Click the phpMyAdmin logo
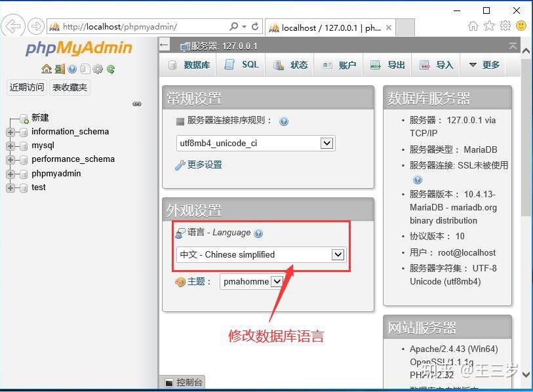 (79, 48)
